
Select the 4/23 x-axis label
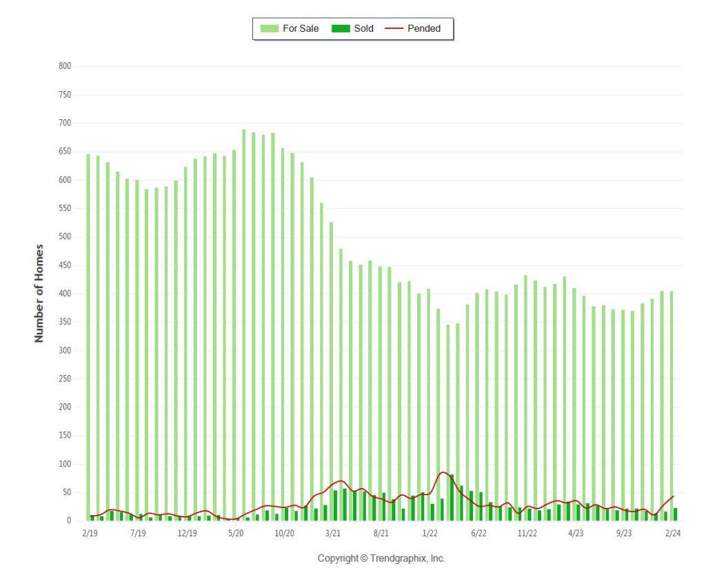pyautogui.click(x=576, y=533)
